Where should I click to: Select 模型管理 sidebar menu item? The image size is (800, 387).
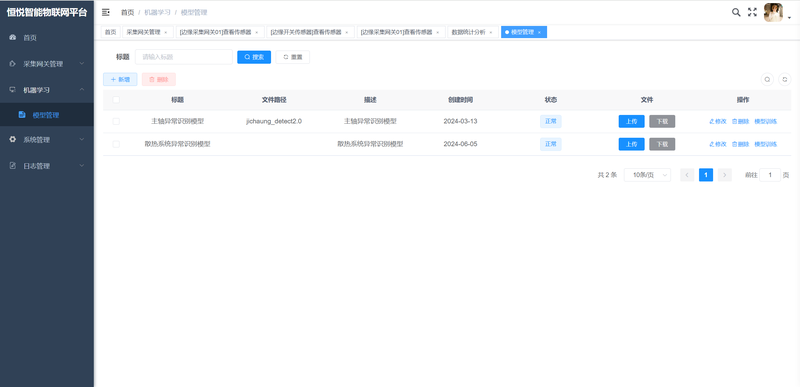tap(46, 115)
